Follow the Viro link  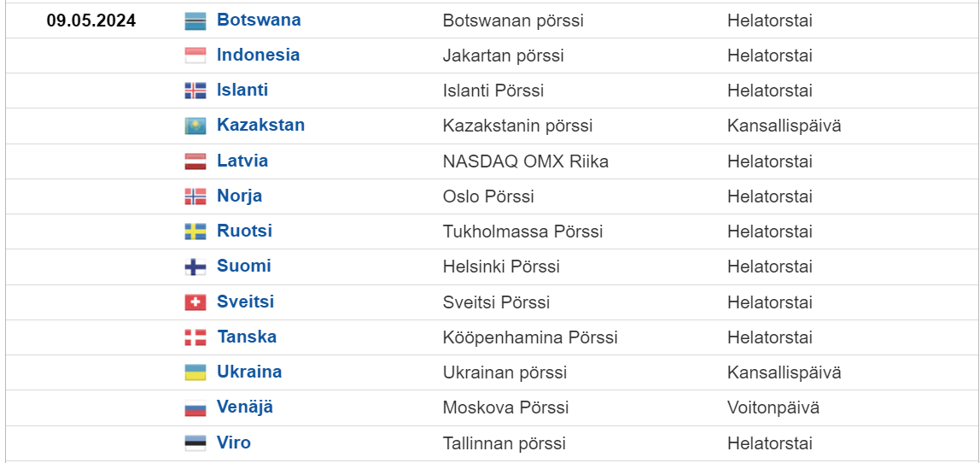point(234,443)
